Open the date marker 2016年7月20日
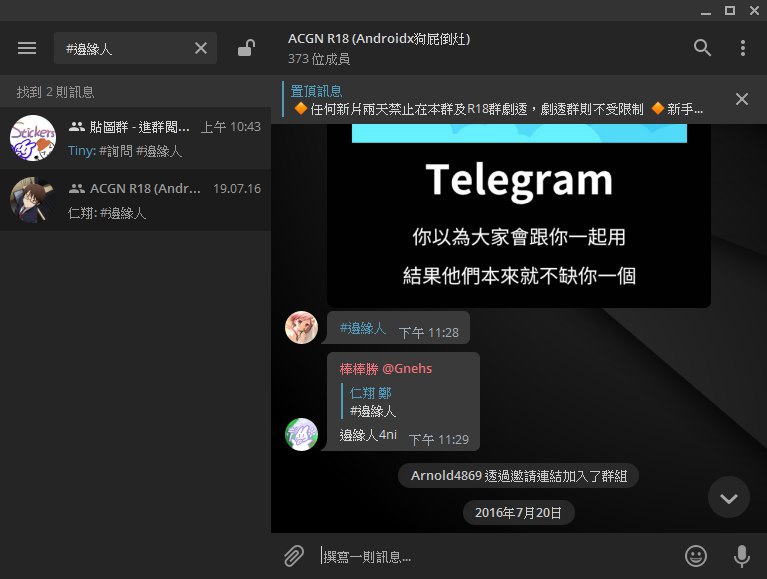The image size is (767, 579). click(x=518, y=513)
